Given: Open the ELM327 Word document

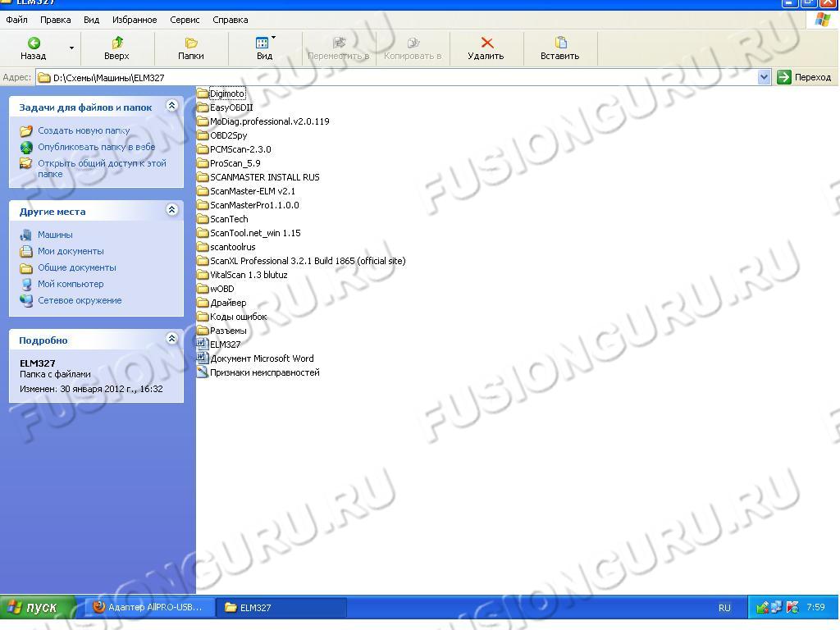Looking at the screenshot, I should [225, 345].
